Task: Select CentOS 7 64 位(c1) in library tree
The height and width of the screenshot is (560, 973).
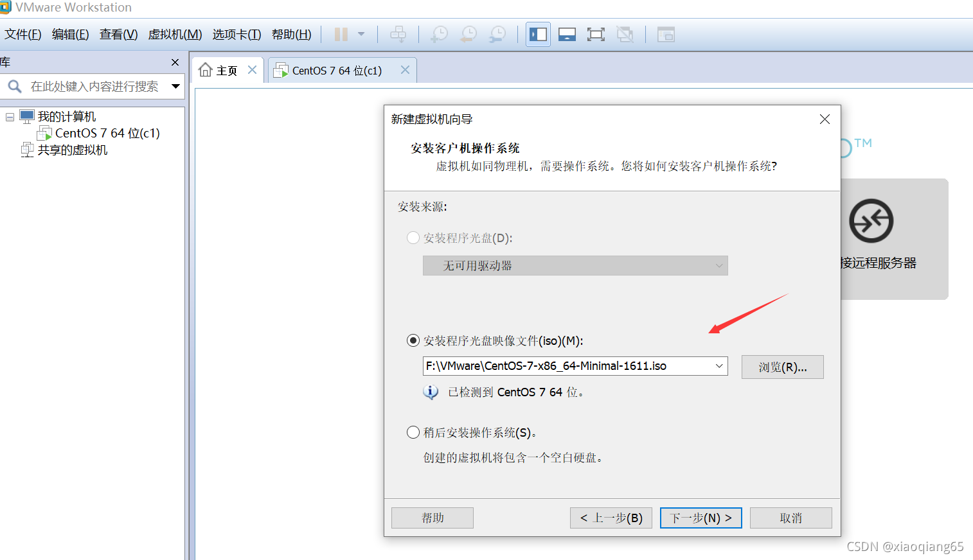Action: coord(107,133)
